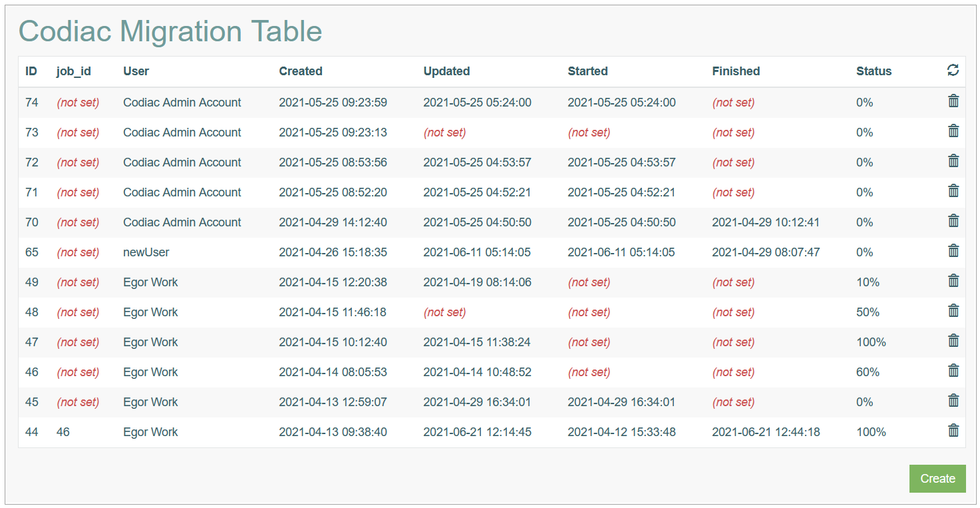Click Egor Work in row 49
This screenshot has width=980, height=508.
tap(150, 282)
